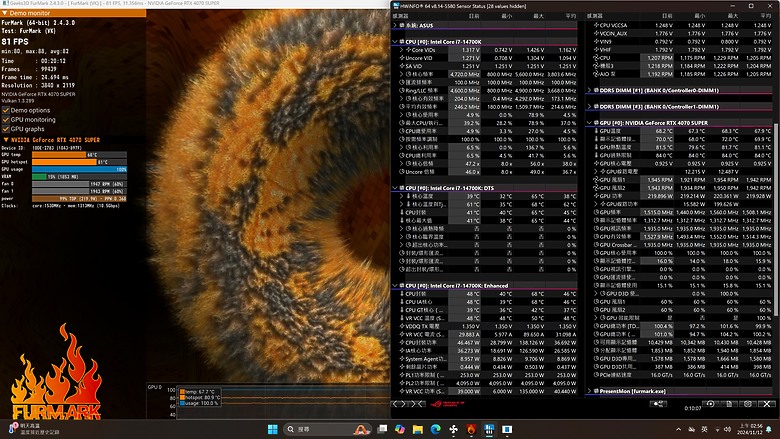Click the GPU 0 graph legend box
The width and height of the screenshot is (780, 439).
[199, 397]
